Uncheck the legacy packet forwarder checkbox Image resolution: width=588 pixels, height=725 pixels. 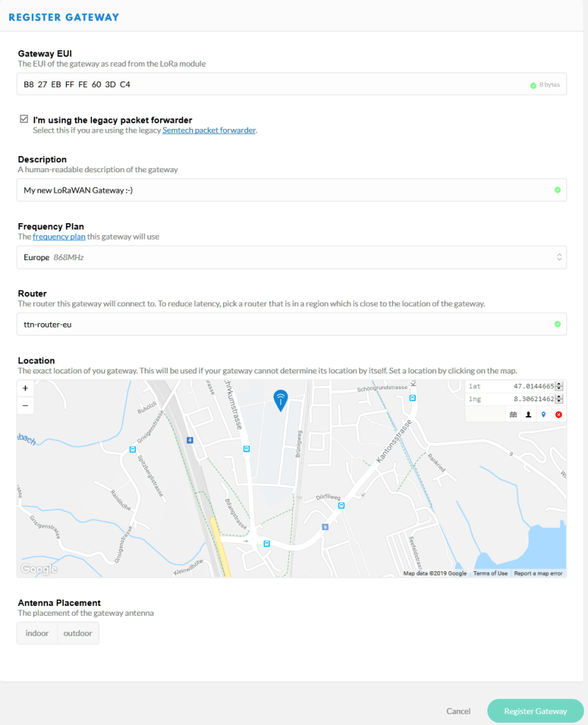click(23, 118)
